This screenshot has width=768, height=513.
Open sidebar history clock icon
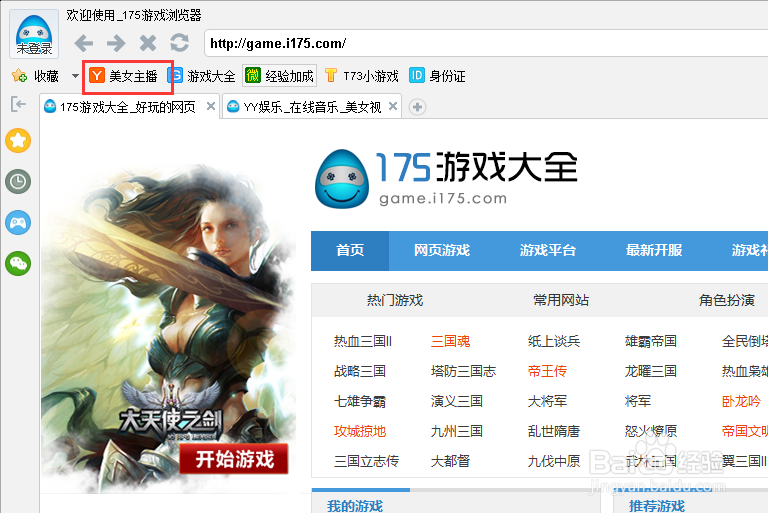(x=18, y=182)
